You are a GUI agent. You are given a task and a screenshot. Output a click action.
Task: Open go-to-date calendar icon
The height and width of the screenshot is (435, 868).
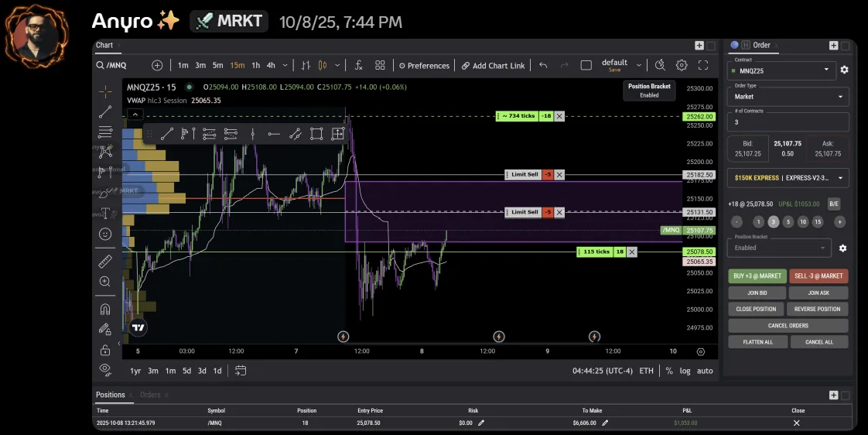point(241,371)
